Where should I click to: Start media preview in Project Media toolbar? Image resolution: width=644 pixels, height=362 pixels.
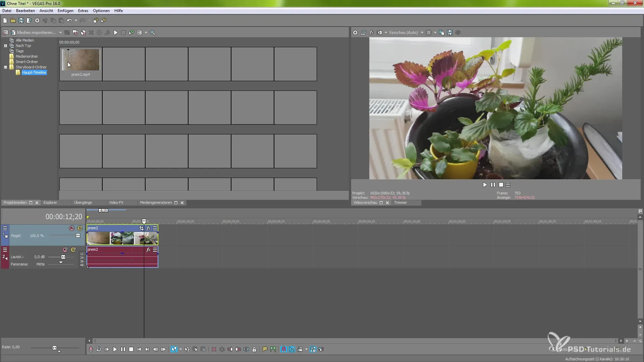click(116, 33)
